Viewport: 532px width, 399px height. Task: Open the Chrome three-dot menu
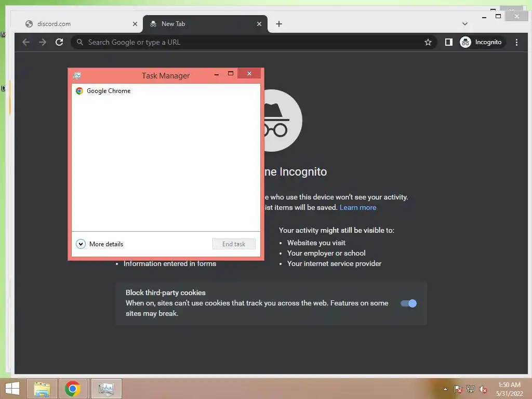(516, 42)
